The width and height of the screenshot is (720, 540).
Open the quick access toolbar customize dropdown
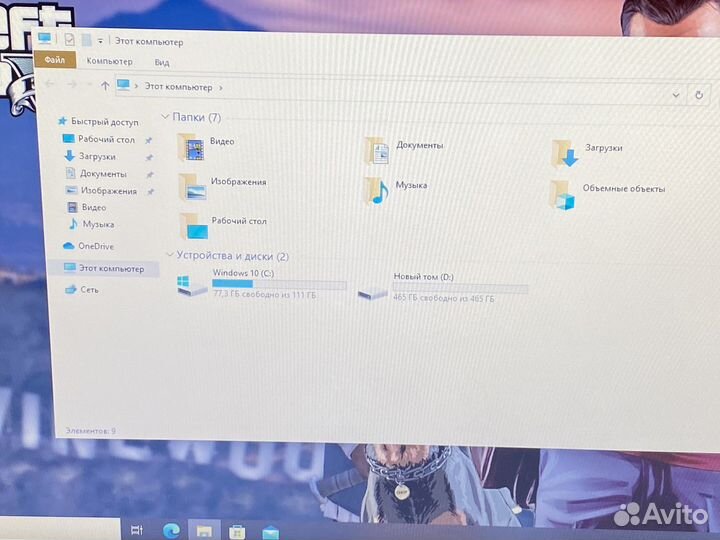[x=100, y=41]
